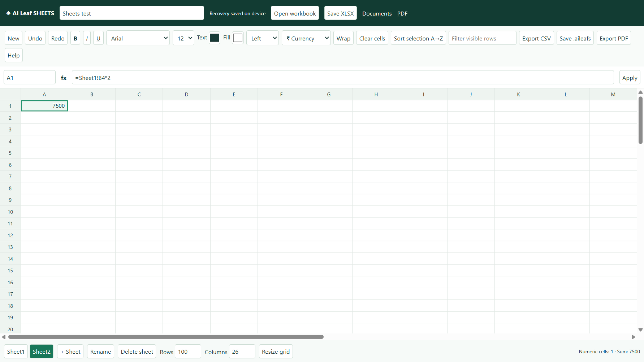Undo the last action
Image resolution: width=644 pixels, height=362 pixels.
tap(35, 38)
